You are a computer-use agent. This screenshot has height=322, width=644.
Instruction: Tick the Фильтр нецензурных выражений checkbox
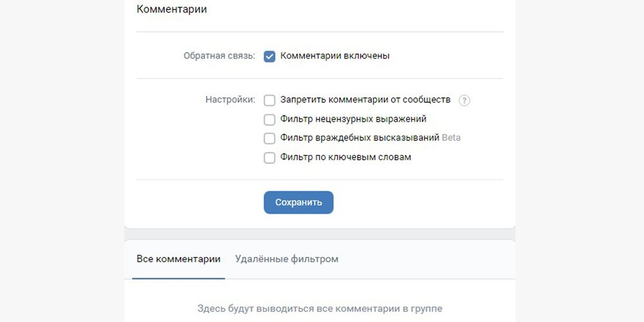click(269, 120)
